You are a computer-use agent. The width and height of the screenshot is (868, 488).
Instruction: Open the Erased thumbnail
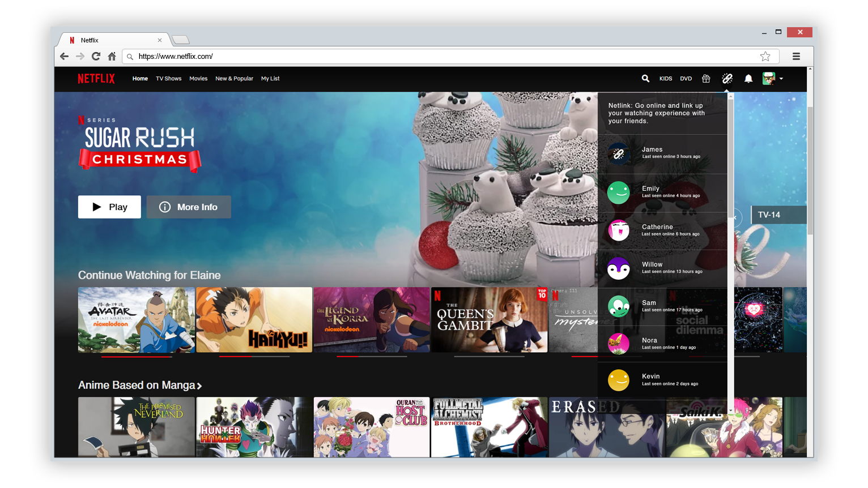tap(607, 427)
